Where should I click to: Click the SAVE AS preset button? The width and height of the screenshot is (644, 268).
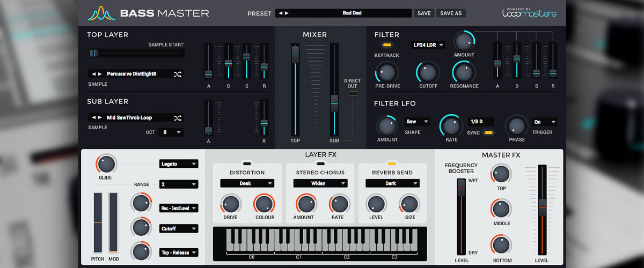click(x=451, y=13)
